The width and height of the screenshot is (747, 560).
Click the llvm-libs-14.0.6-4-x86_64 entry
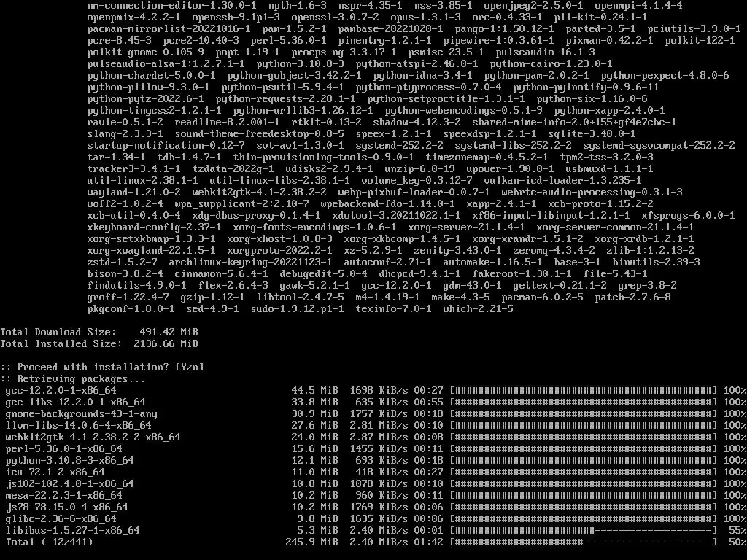[x=78, y=425]
